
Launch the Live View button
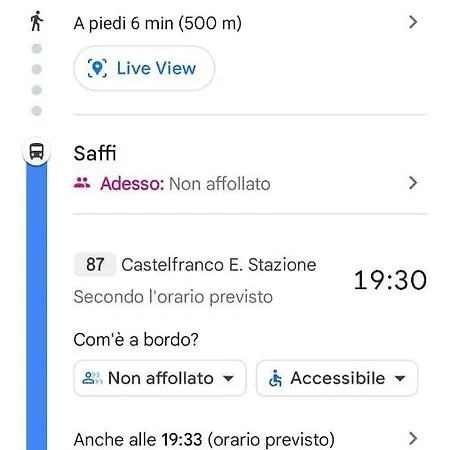coord(144,68)
